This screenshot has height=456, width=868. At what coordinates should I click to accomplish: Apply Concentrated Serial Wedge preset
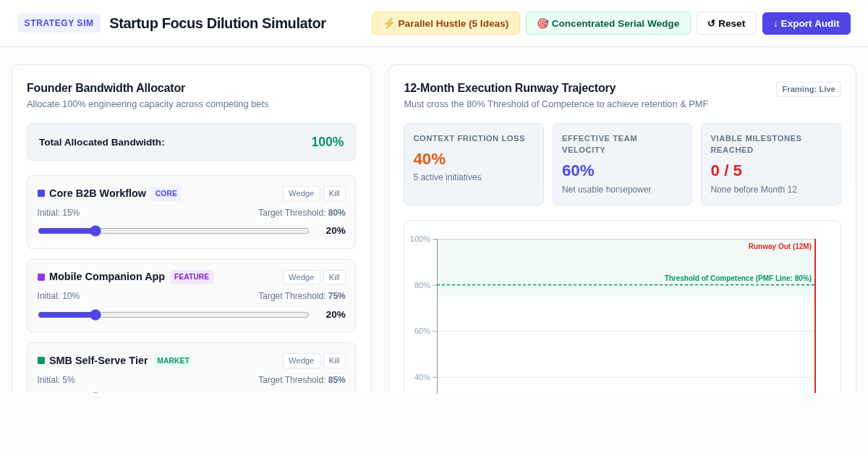click(x=608, y=23)
